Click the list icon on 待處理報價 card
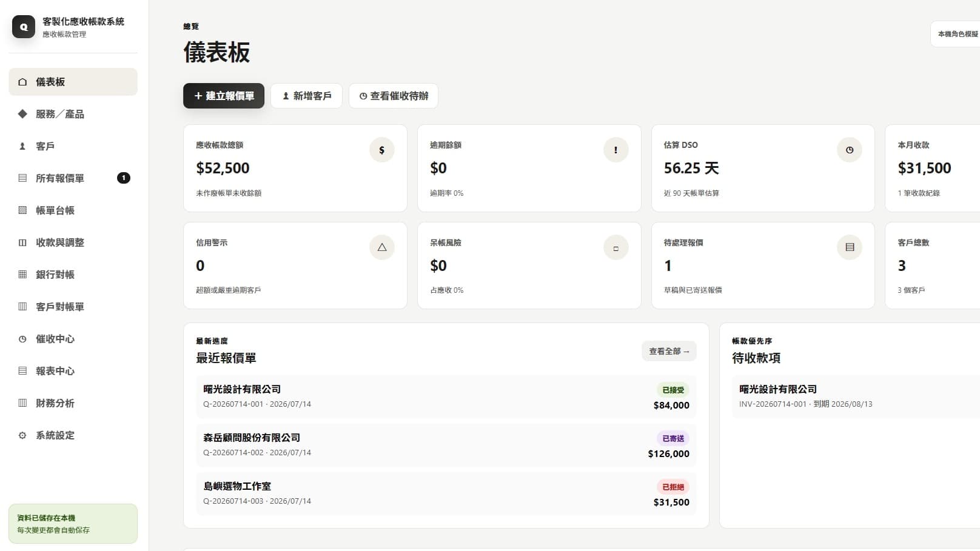Screen dimensions: 980x551 click(x=850, y=247)
